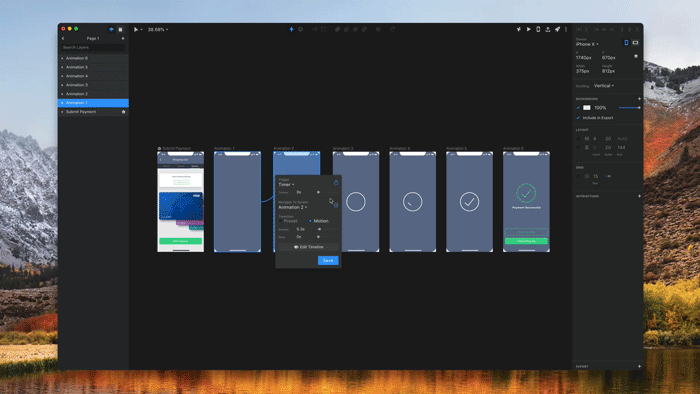Toggle Include in Export checkbox
This screenshot has width=700, height=394.
[x=578, y=118]
